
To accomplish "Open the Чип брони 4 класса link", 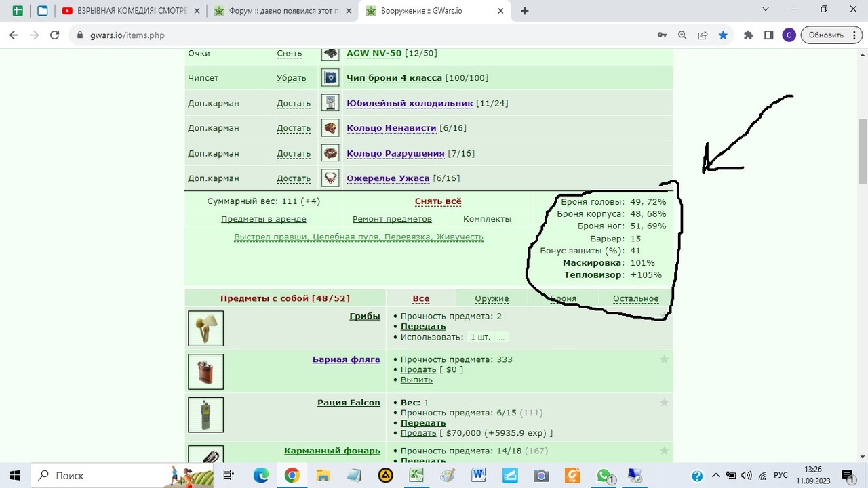I will coord(394,78).
